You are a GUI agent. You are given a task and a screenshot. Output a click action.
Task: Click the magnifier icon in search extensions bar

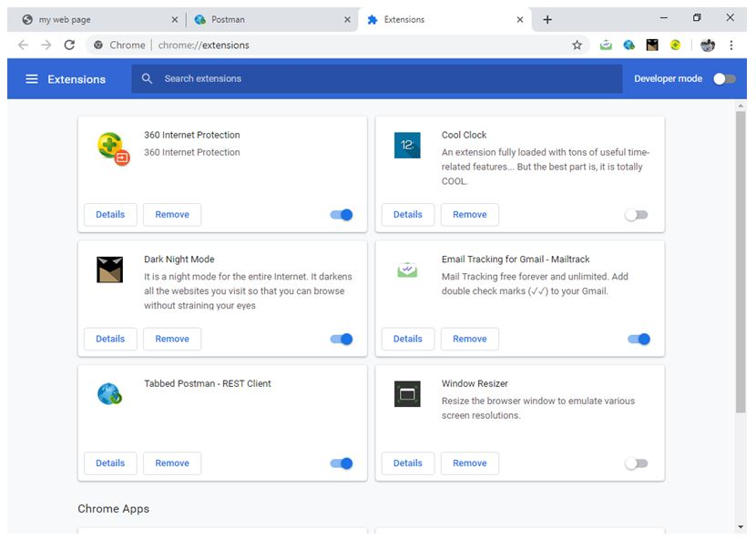147,78
